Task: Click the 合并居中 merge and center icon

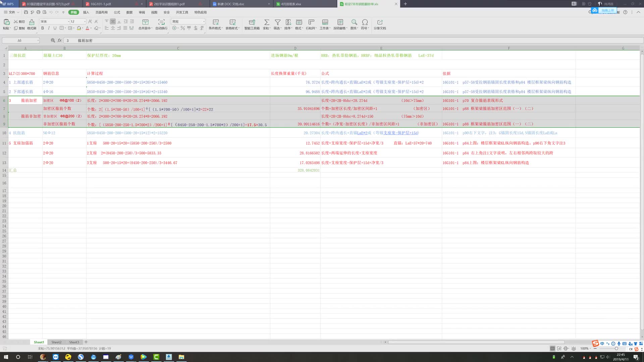Action: 145,22
